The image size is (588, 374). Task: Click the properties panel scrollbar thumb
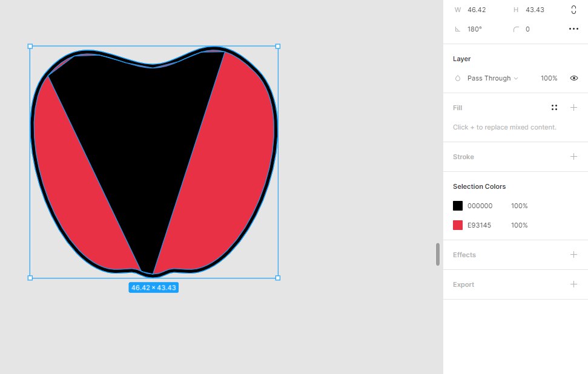click(438, 254)
